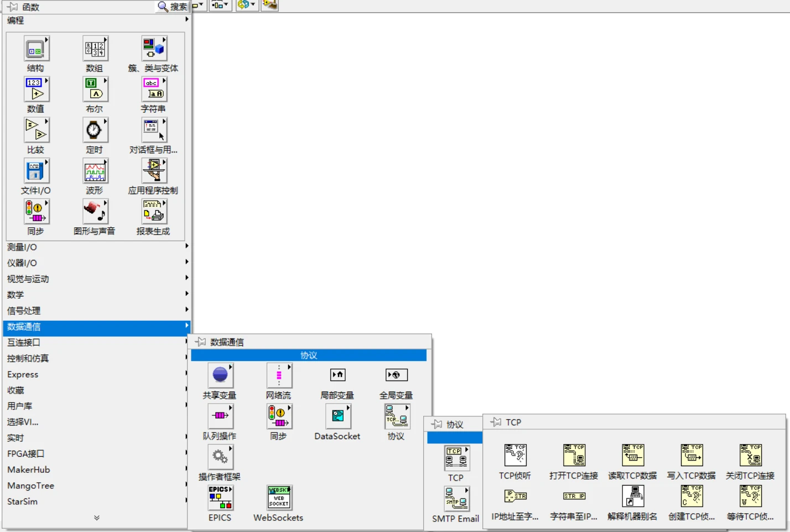Open the TCP subpalette icon in 协议
The width and height of the screenshot is (790, 532).
pos(456,458)
